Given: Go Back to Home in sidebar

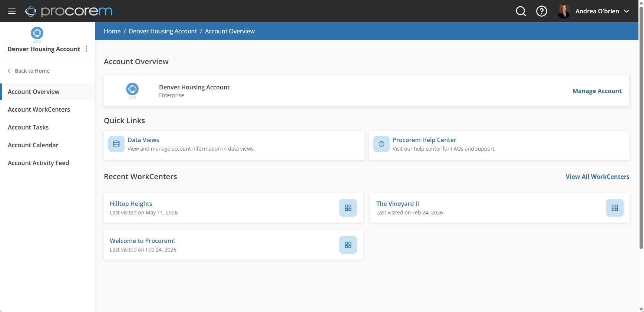Looking at the screenshot, I should [x=32, y=71].
